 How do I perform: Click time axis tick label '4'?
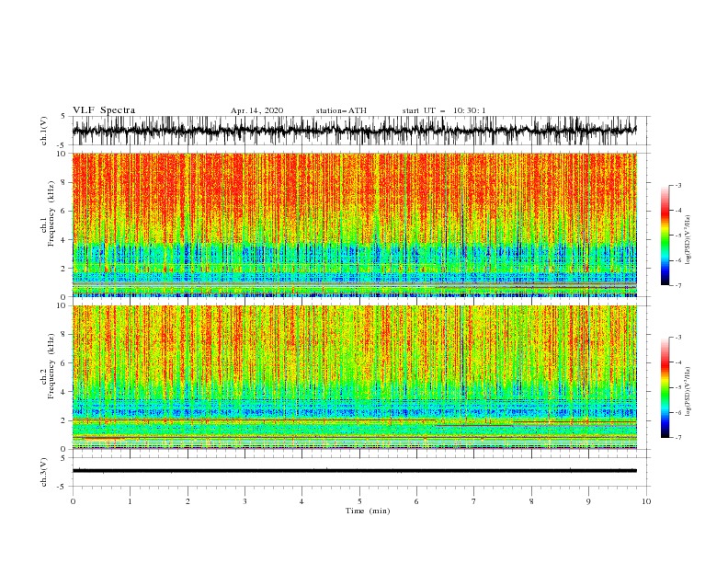click(x=302, y=501)
